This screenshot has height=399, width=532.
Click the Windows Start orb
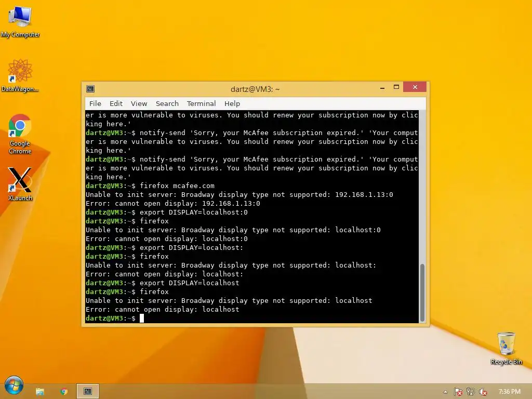(14, 385)
